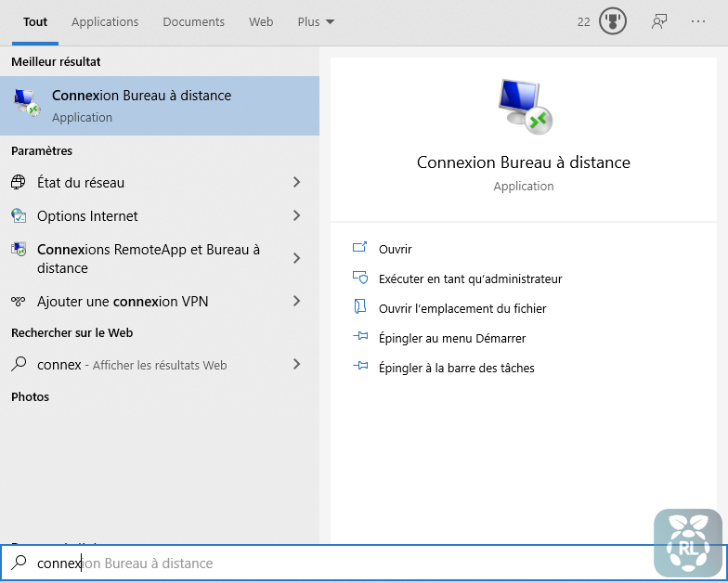
Task: Click the feedback person icon
Action: (x=659, y=21)
